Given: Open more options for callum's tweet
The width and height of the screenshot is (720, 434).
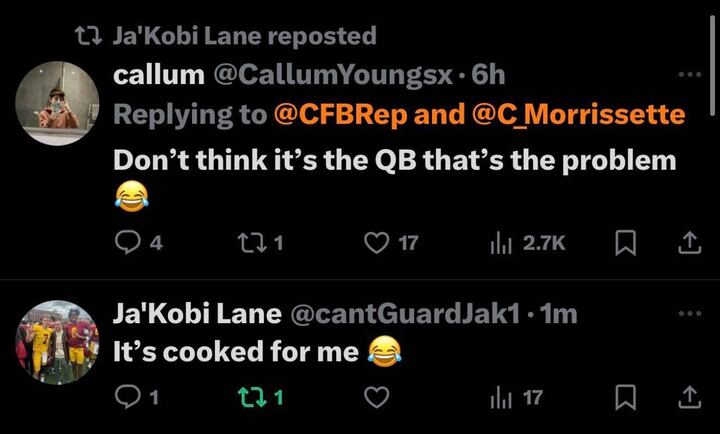Looking at the screenshot, I should pos(689,74).
